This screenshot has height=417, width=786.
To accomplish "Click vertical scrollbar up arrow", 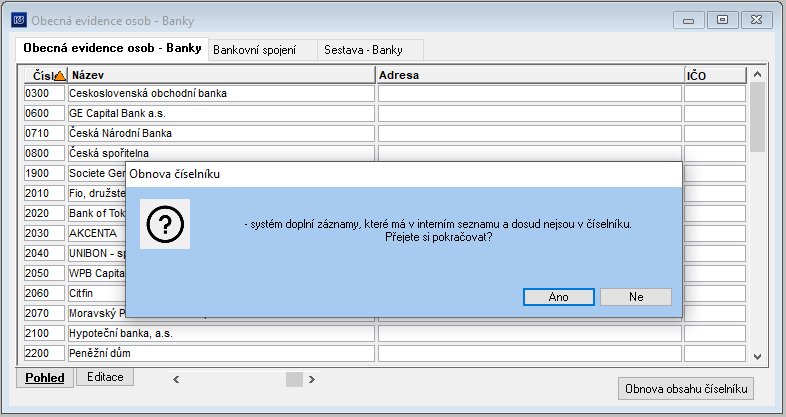I will 757,74.
